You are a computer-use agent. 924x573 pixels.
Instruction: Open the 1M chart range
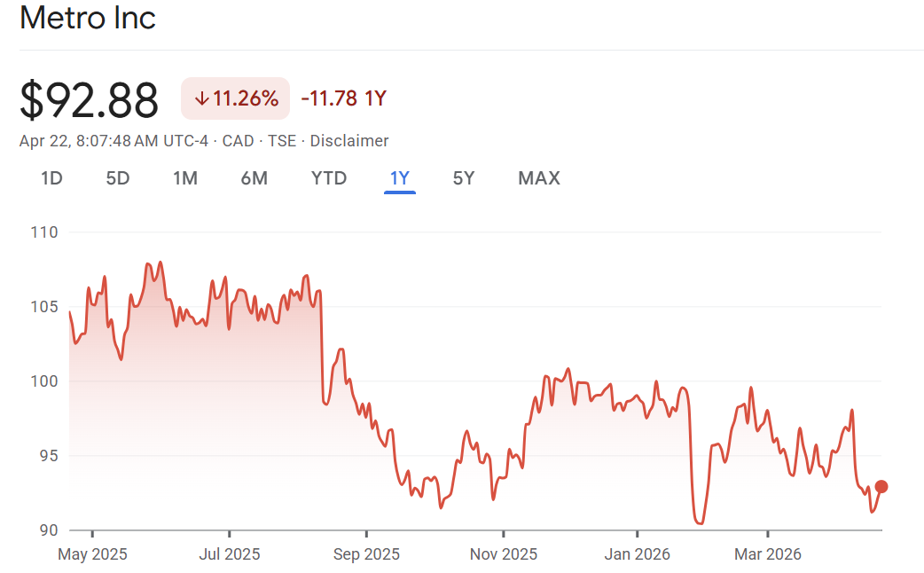pos(184,178)
